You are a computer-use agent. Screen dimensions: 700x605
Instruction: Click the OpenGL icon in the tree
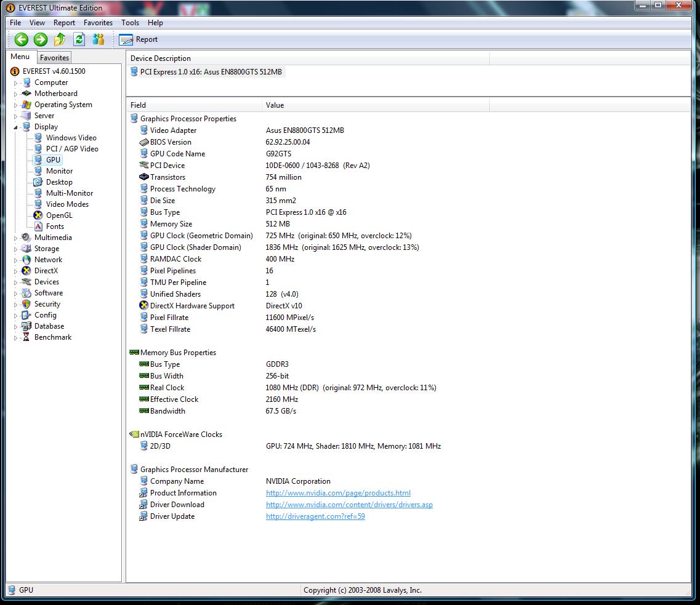click(38, 215)
